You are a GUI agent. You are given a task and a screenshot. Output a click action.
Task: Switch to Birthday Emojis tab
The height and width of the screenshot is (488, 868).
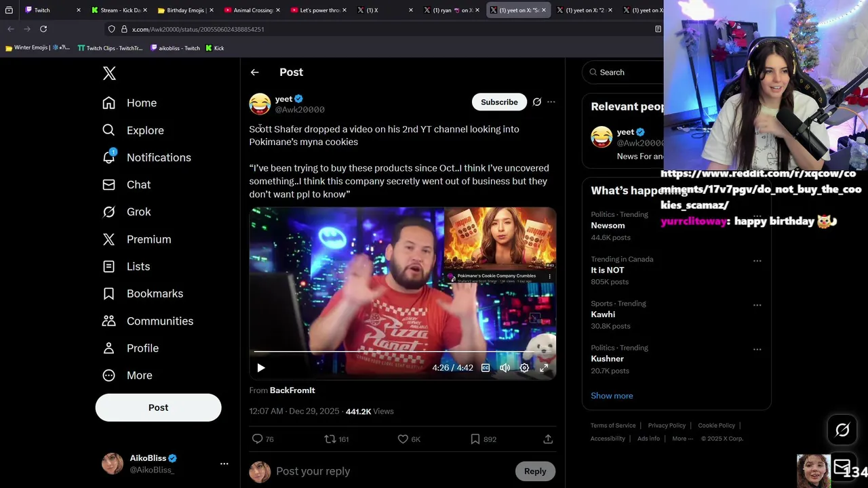click(186, 10)
